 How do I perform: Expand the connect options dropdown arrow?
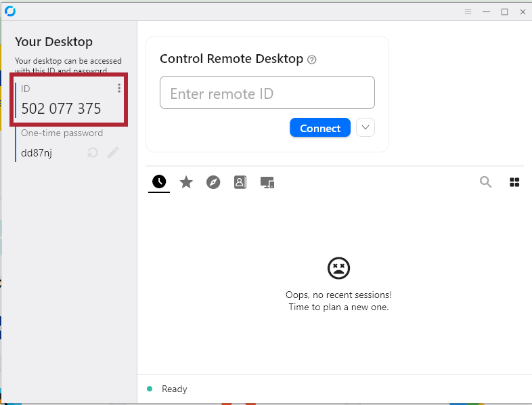point(365,127)
